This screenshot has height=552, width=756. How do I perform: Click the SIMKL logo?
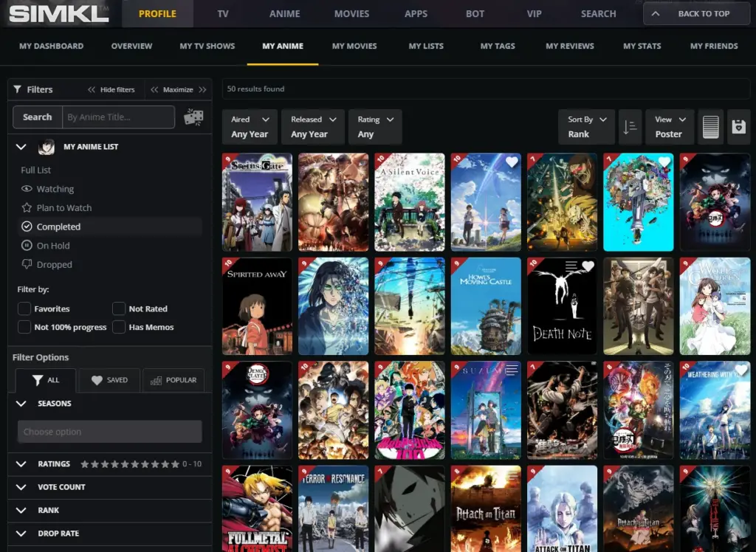coord(59,13)
